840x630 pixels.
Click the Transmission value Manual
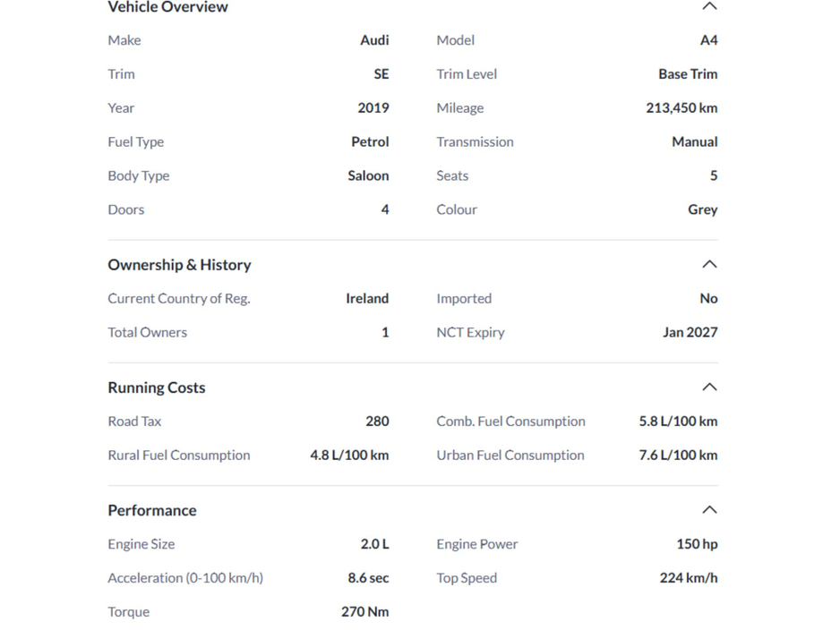(695, 141)
